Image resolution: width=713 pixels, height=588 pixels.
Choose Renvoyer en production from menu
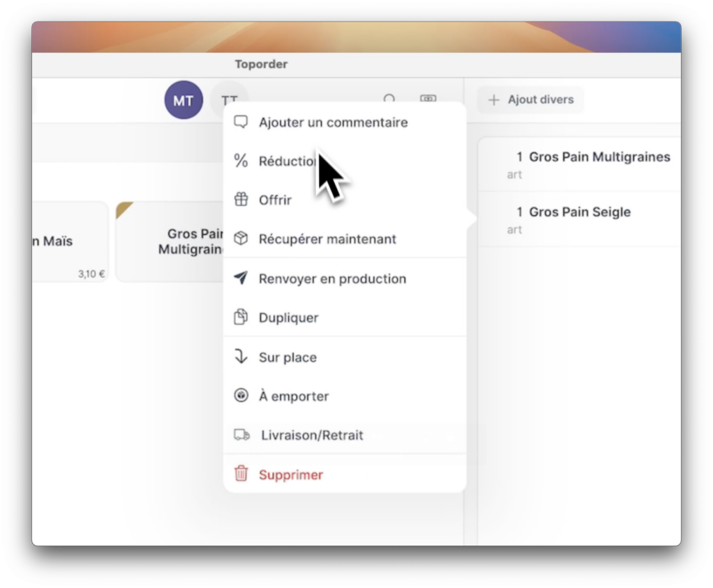[x=332, y=279]
